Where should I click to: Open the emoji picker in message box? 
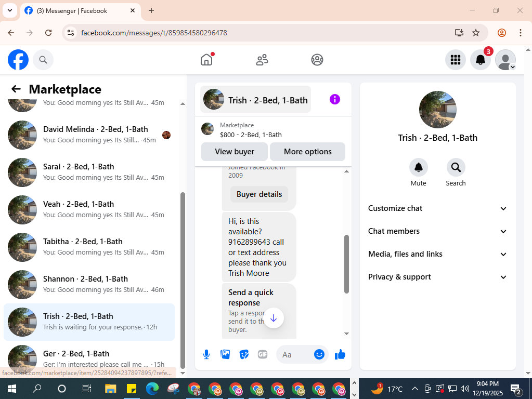[319, 355]
